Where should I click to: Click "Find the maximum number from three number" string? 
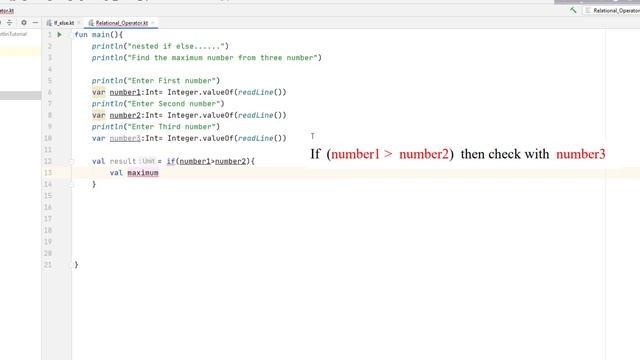point(223,58)
